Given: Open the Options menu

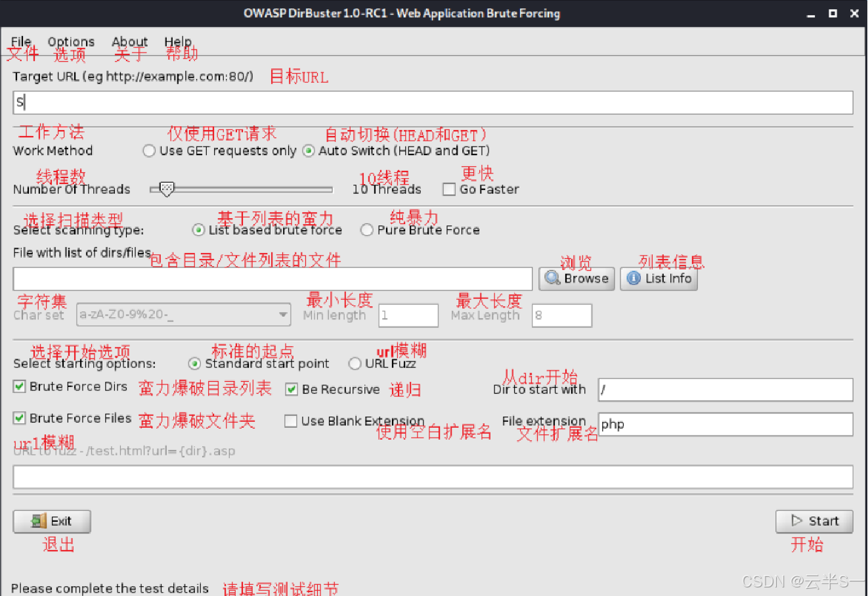Looking at the screenshot, I should pyautogui.click(x=71, y=41).
